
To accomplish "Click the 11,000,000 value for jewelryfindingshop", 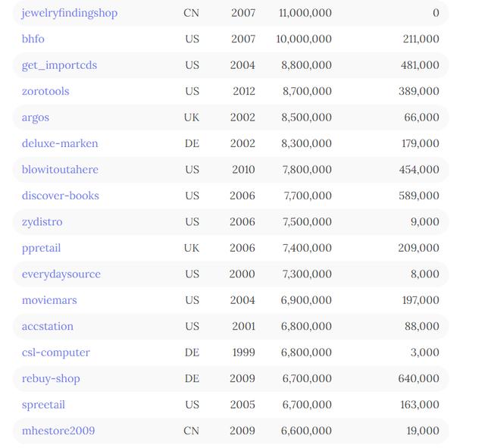I will [305, 13].
